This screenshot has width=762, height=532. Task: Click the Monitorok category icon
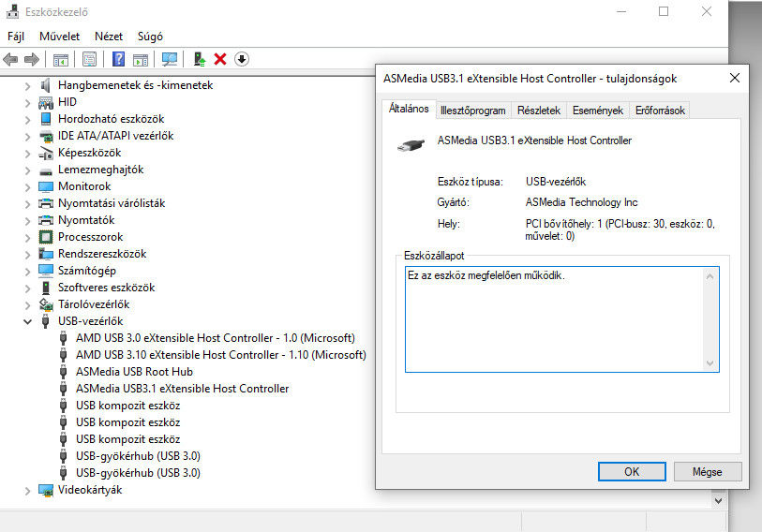pos(46,186)
